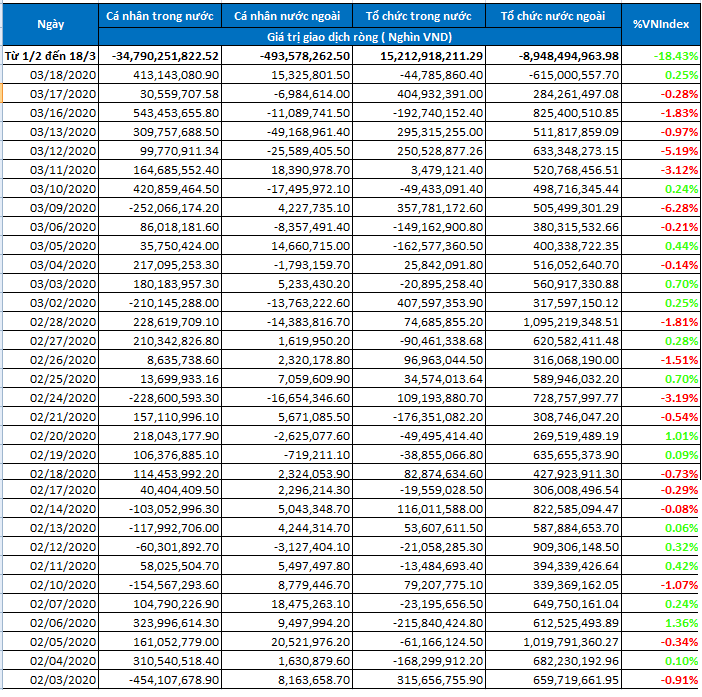Select the "Cá nhân trong nước" header cell
This screenshot has height=697, width=702.
(x=161, y=18)
